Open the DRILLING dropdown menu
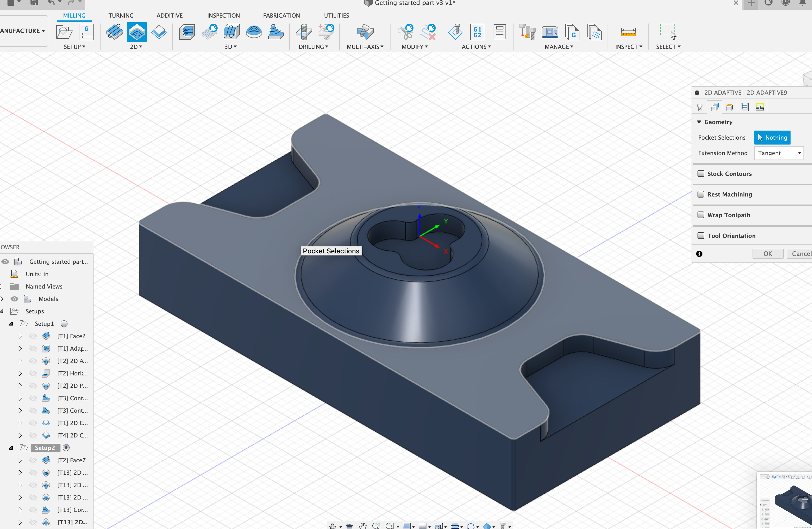 click(x=313, y=47)
